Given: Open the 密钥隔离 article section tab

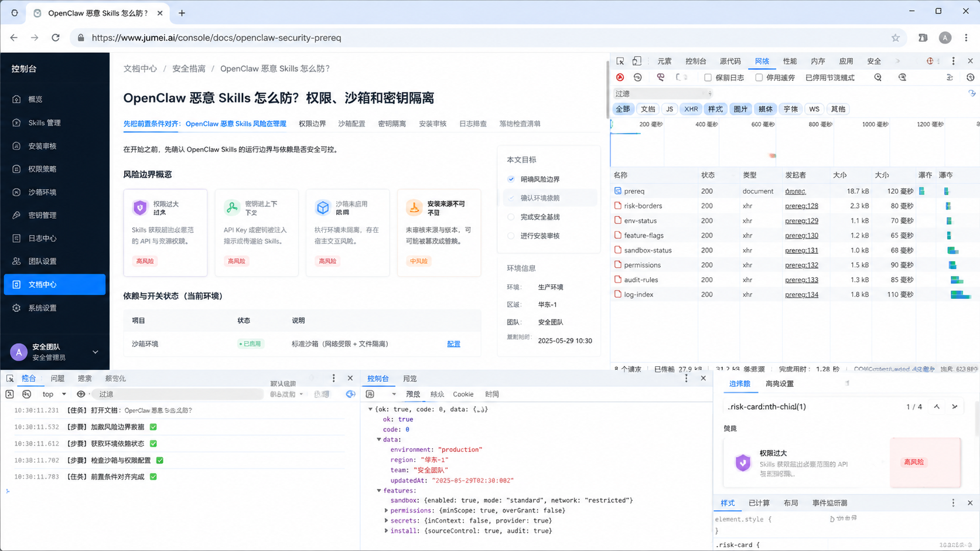Looking at the screenshot, I should 392,124.
